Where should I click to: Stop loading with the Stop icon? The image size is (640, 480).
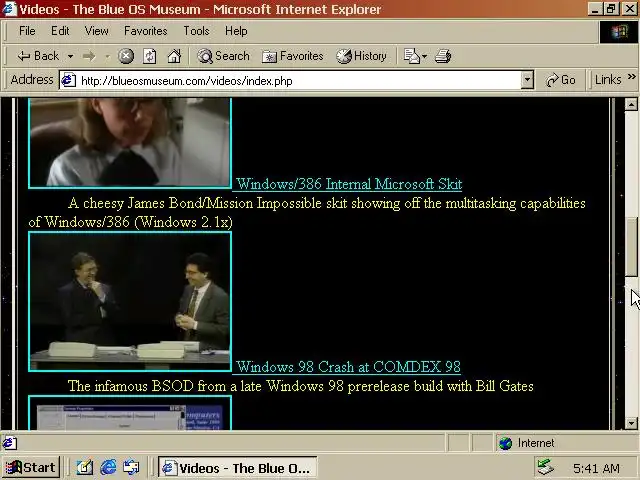click(x=126, y=56)
